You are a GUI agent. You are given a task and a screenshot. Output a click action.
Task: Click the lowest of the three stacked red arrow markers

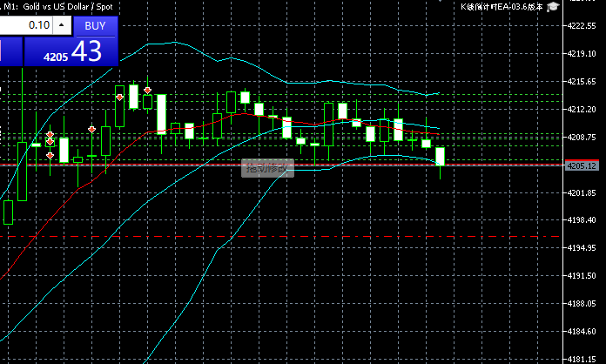click(50, 156)
